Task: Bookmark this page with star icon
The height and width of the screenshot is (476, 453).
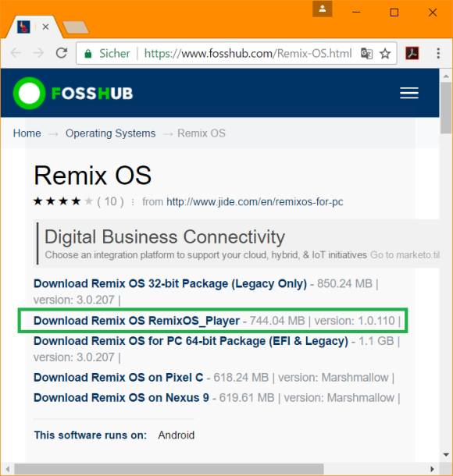Action: 385,53
